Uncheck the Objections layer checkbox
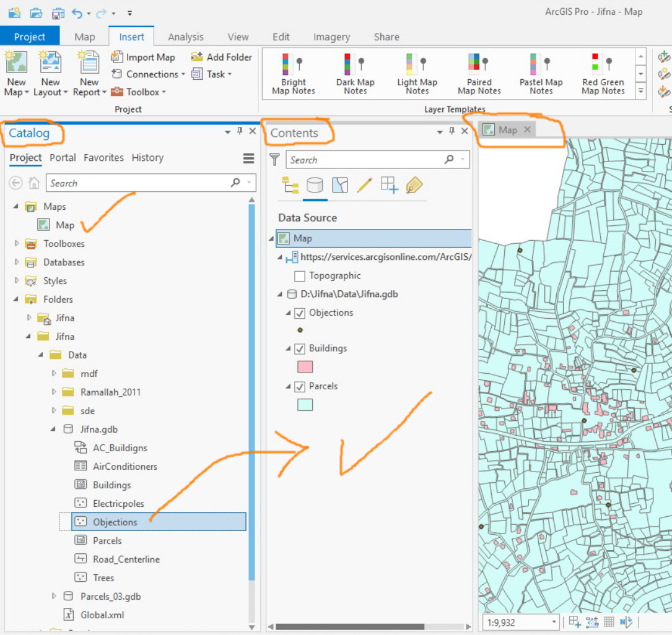This screenshot has height=635, width=672. click(x=300, y=313)
